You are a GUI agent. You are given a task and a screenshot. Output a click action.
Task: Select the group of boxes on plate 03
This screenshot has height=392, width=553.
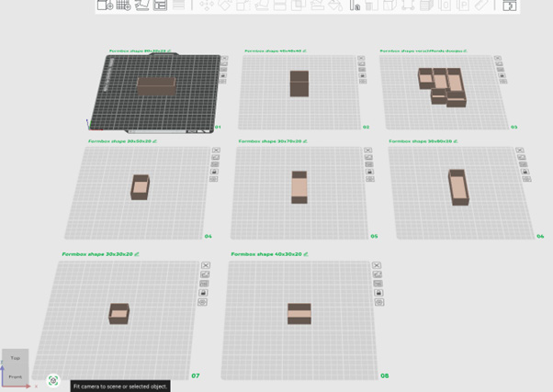click(x=442, y=87)
